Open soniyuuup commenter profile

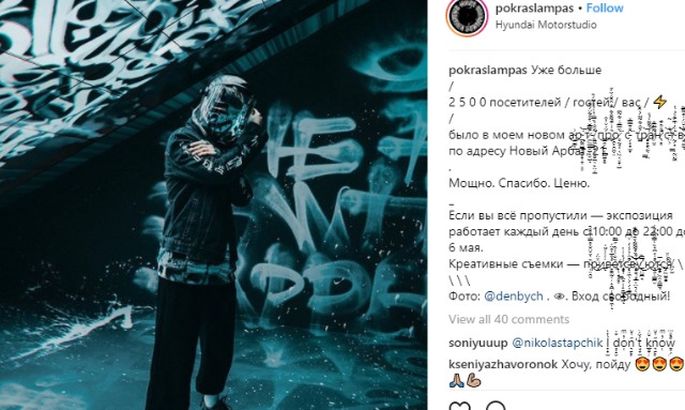478,343
